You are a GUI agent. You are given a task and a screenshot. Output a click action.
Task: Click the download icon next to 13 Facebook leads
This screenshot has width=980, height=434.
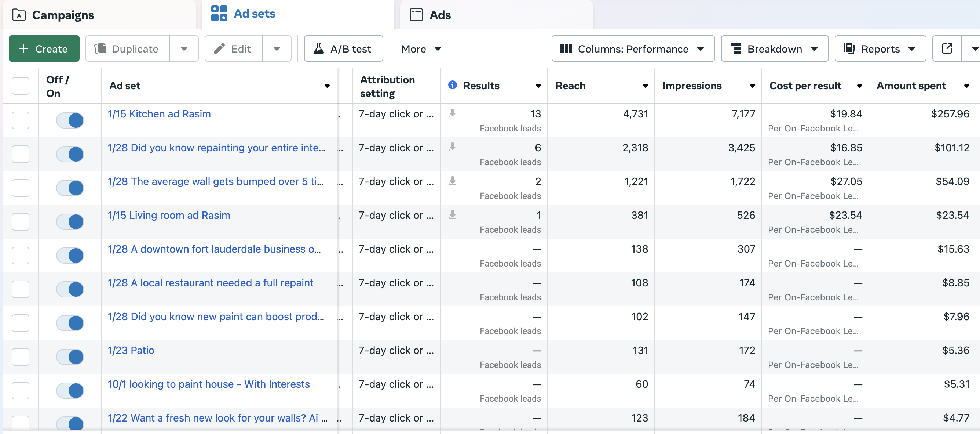pyautogui.click(x=452, y=113)
